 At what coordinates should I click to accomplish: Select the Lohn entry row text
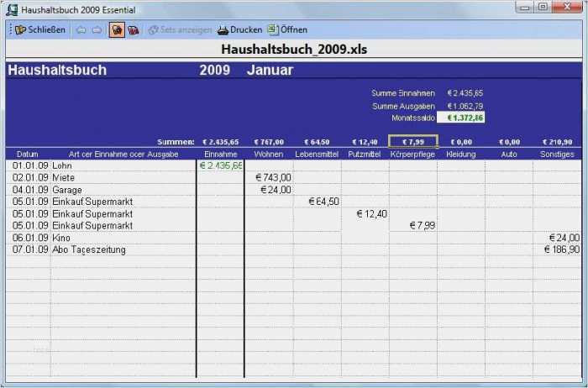(x=62, y=165)
